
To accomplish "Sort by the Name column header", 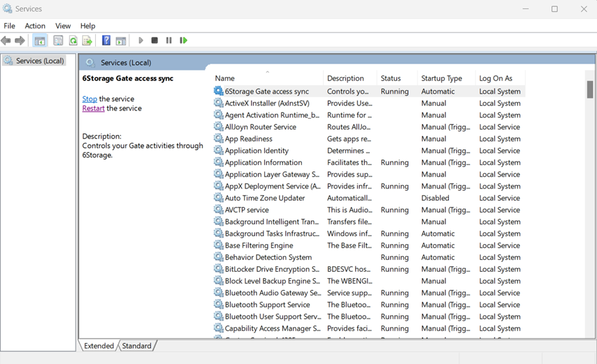I will [267, 78].
